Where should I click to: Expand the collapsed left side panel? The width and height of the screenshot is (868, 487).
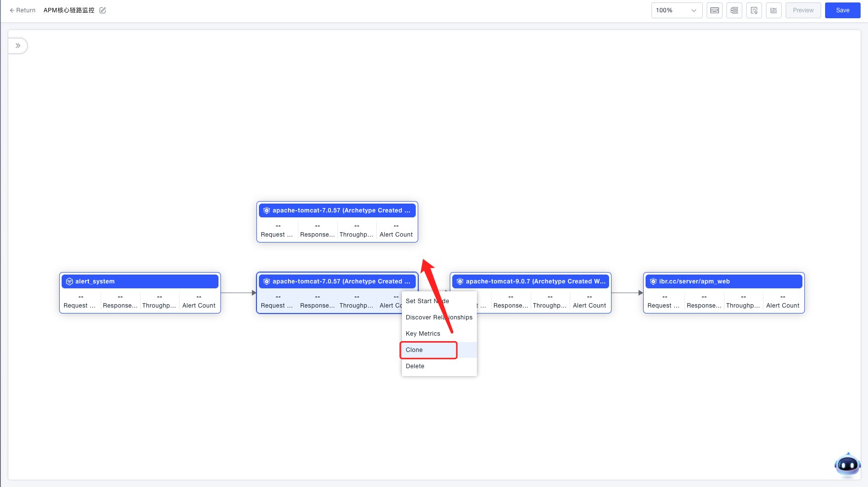point(18,46)
